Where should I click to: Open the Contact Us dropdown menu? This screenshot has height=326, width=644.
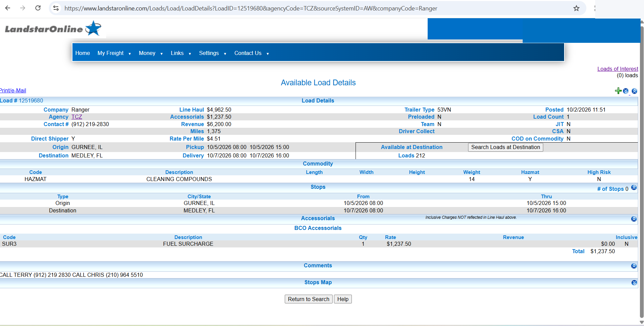[x=251, y=53]
